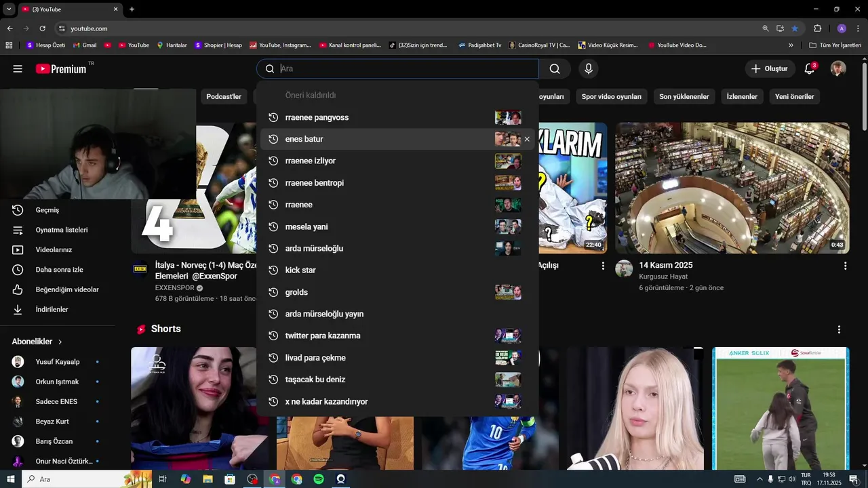Pick suggestion 'arda mürseloğlu'

pos(397,248)
